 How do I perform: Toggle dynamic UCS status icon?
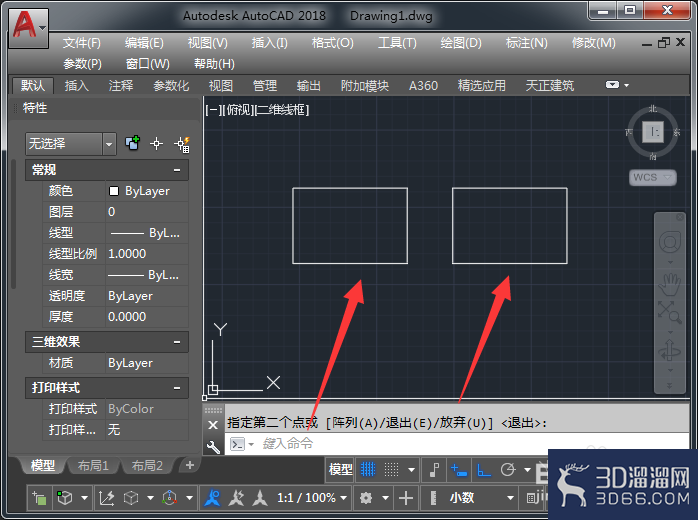[x=106, y=498]
